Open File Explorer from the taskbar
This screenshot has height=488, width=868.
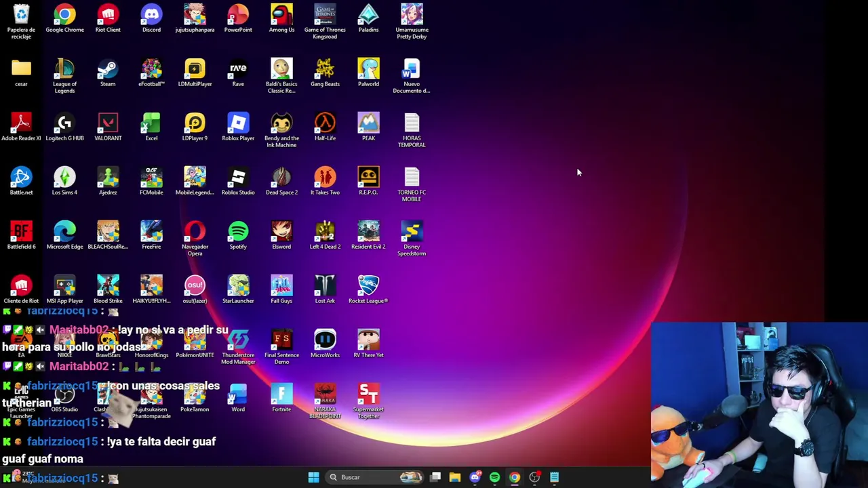[x=455, y=477]
